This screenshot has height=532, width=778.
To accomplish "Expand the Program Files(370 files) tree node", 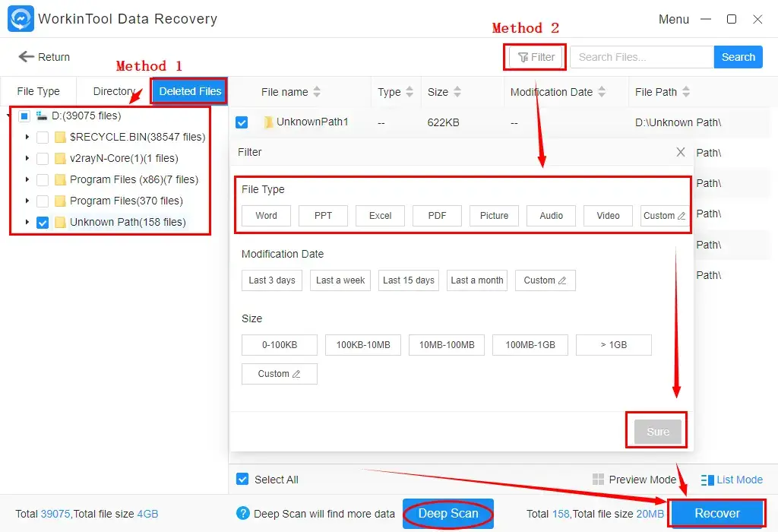I will tap(27, 201).
